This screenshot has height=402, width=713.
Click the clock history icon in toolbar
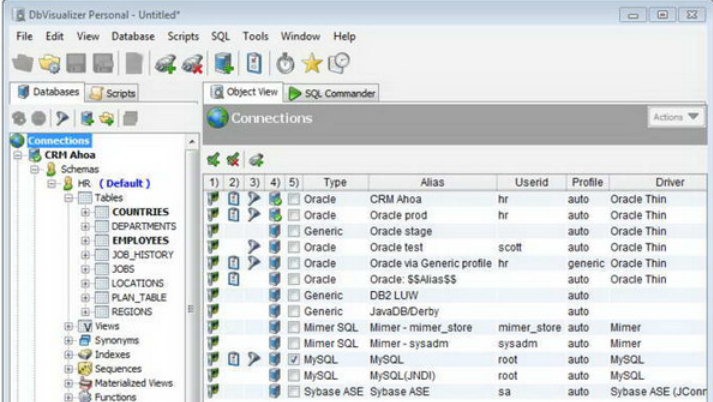tap(339, 63)
